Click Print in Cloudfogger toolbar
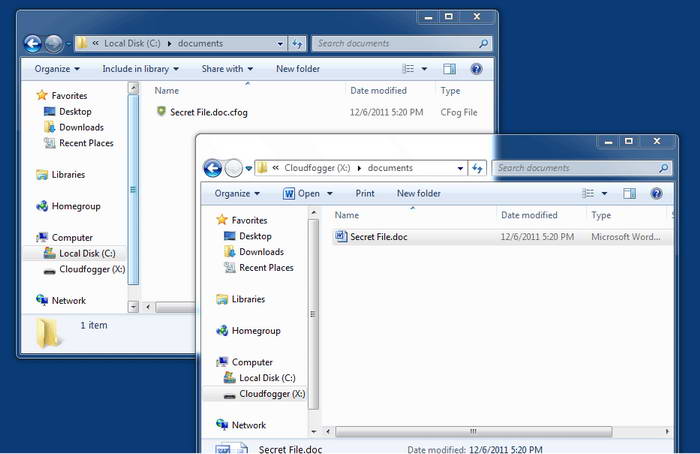 tap(365, 193)
